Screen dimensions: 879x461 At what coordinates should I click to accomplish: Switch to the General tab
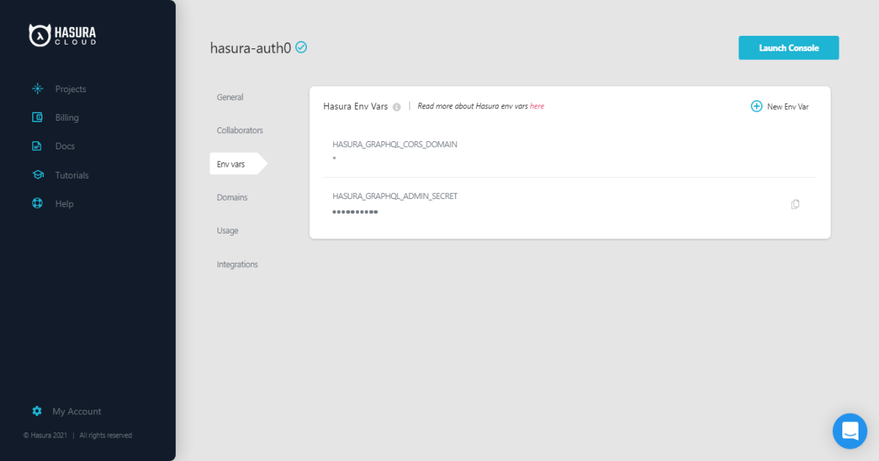click(230, 97)
